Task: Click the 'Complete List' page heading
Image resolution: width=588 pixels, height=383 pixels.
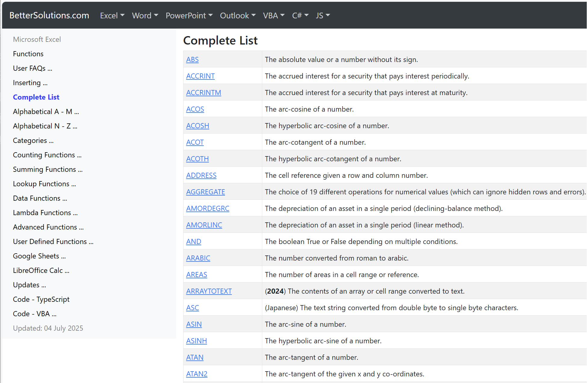Action: tap(220, 40)
